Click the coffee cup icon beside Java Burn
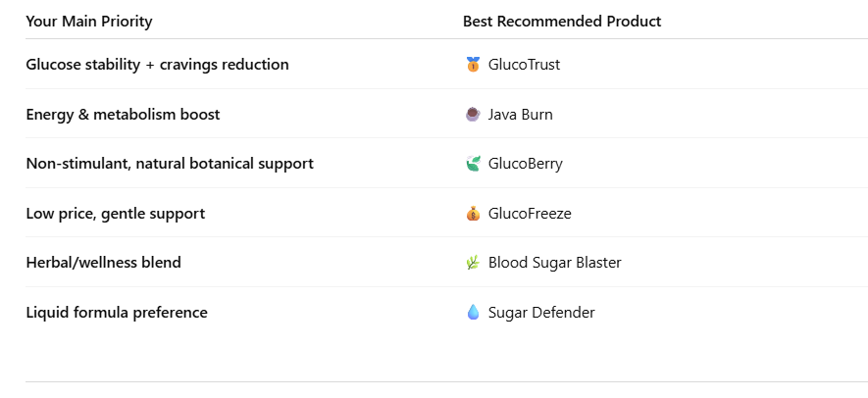The height and width of the screenshot is (398, 868). point(473,115)
